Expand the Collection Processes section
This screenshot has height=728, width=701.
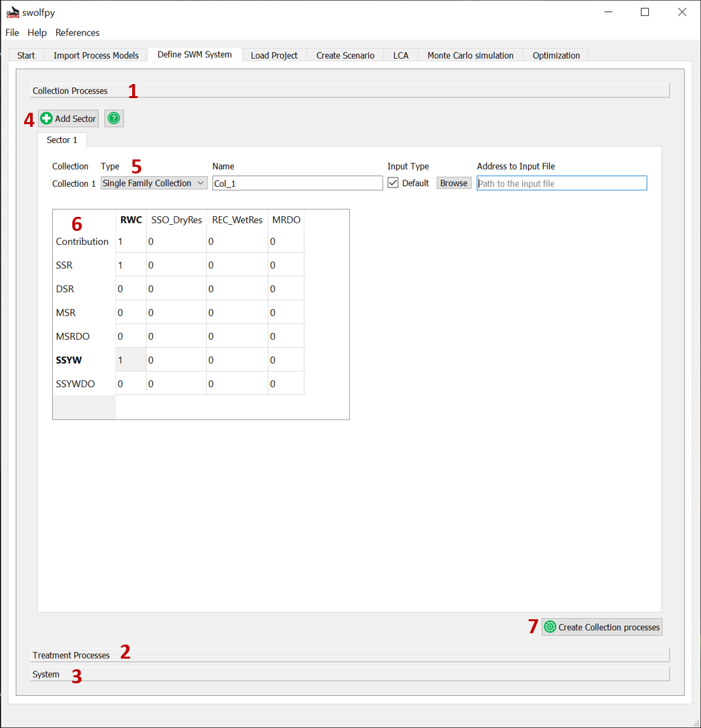coord(350,91)
